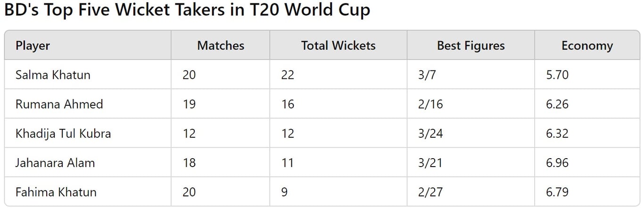Select the Rumana Ahmed player cell
Screen dimensions: 644x211
(x=59, y=104)
